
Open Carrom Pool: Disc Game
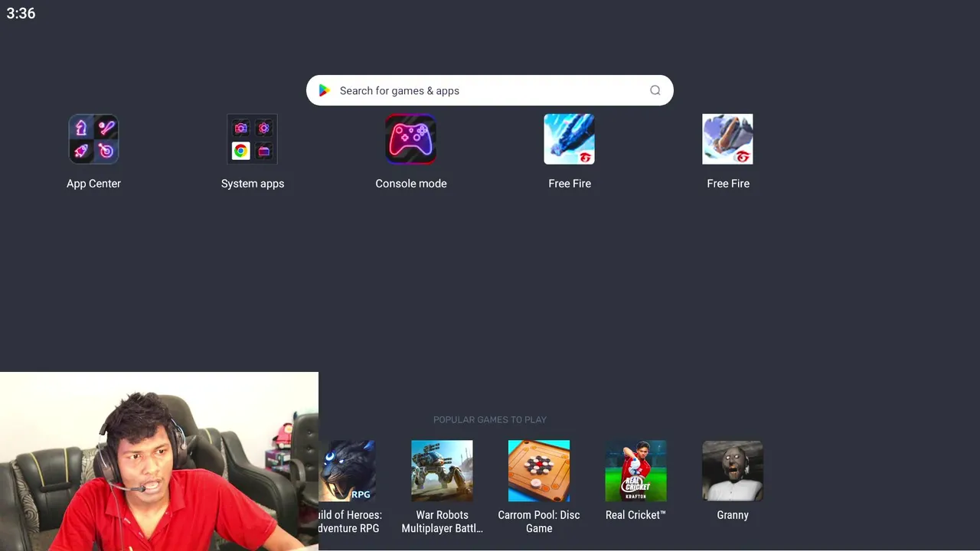click(x=539, y=471)
